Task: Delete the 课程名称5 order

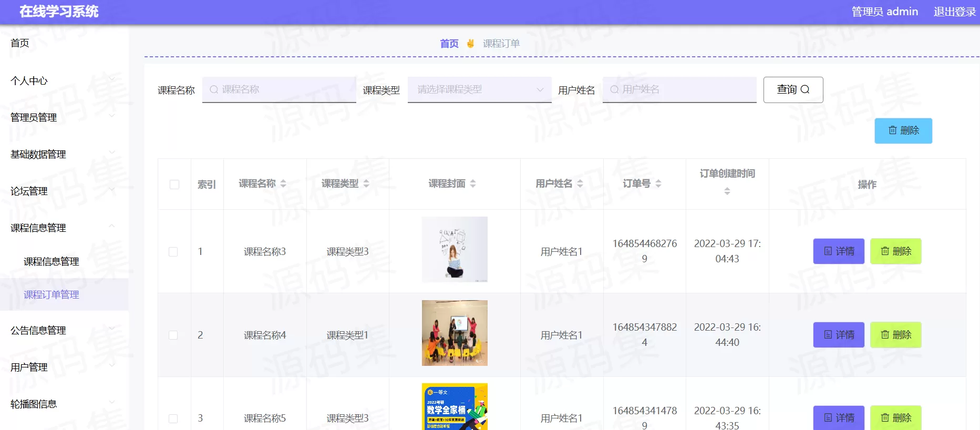Action: pyautogui.click(x=896, y=418)
